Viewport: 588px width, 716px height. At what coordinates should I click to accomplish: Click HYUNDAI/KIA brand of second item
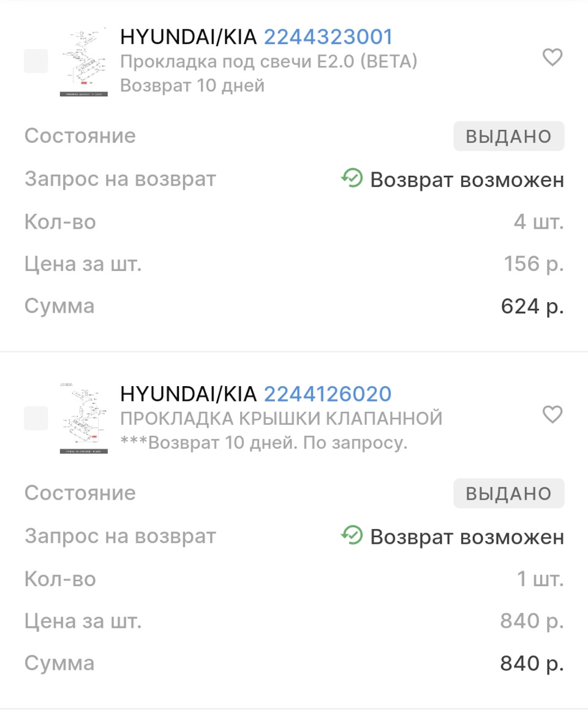[189, 394]
